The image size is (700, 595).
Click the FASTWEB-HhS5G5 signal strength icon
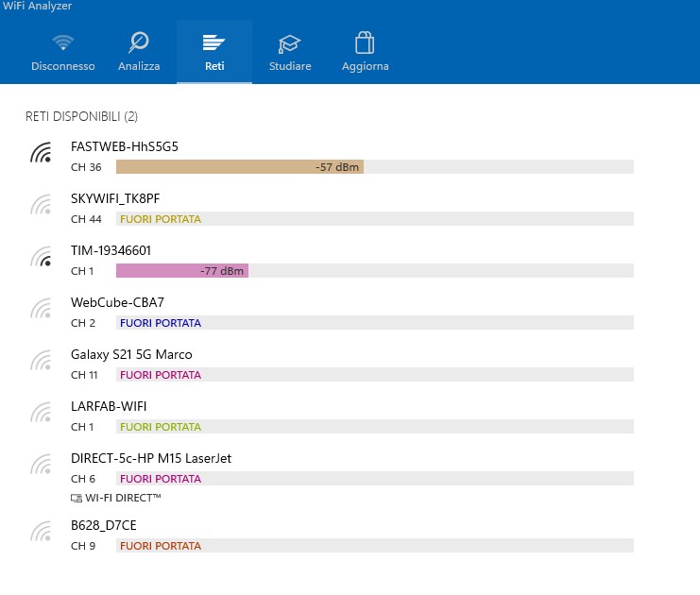41,153
